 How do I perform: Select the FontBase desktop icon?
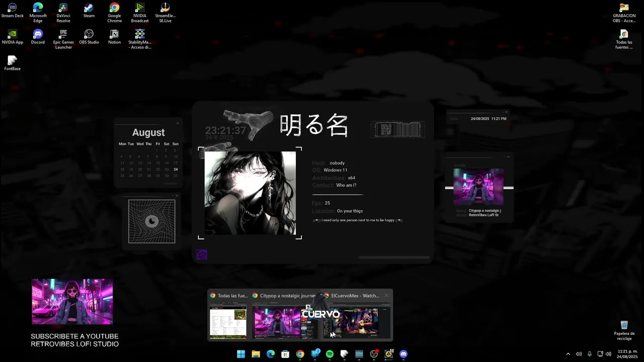pyautogui.click(x=12, y=63)
